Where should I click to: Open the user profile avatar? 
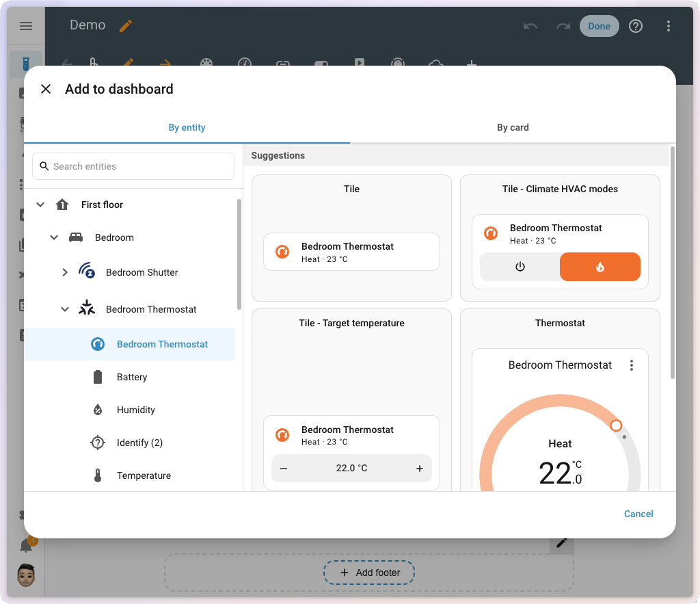point(26,575)
